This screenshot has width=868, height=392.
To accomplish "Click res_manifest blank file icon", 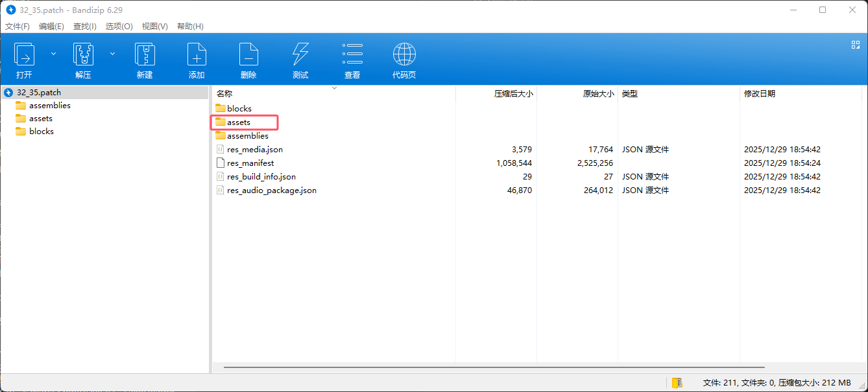I will pyautogui.click(x=221, y=163).
